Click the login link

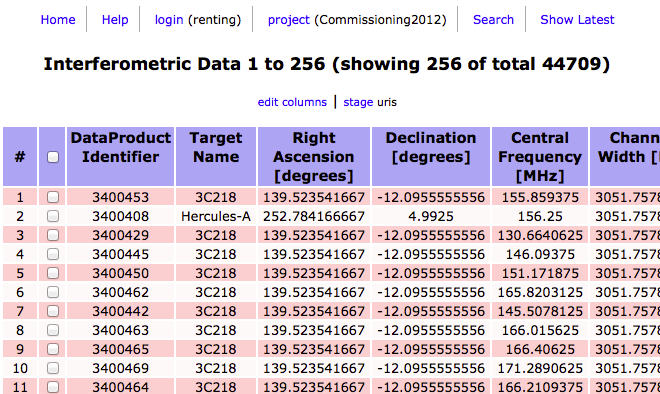click(169, 20)
